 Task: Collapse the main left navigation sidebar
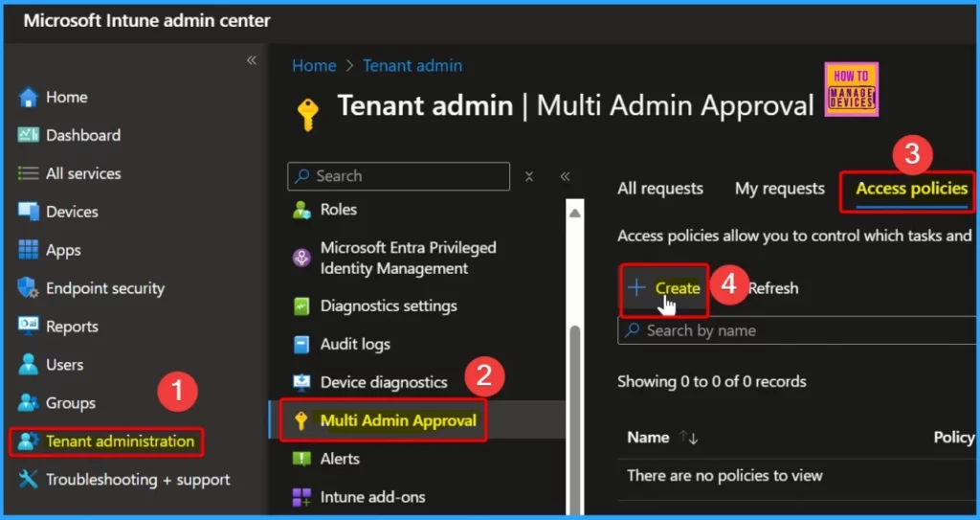tap(252, 60)
